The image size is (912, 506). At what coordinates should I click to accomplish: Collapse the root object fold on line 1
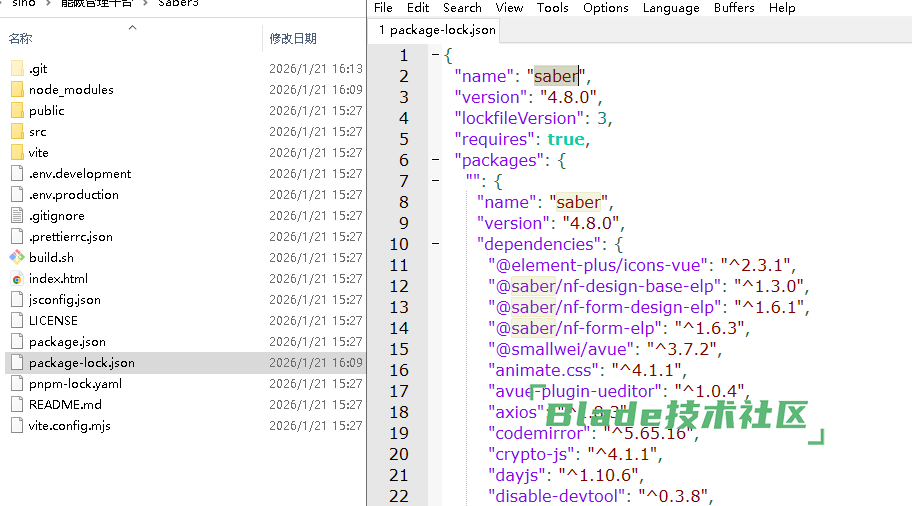[435, 56]
